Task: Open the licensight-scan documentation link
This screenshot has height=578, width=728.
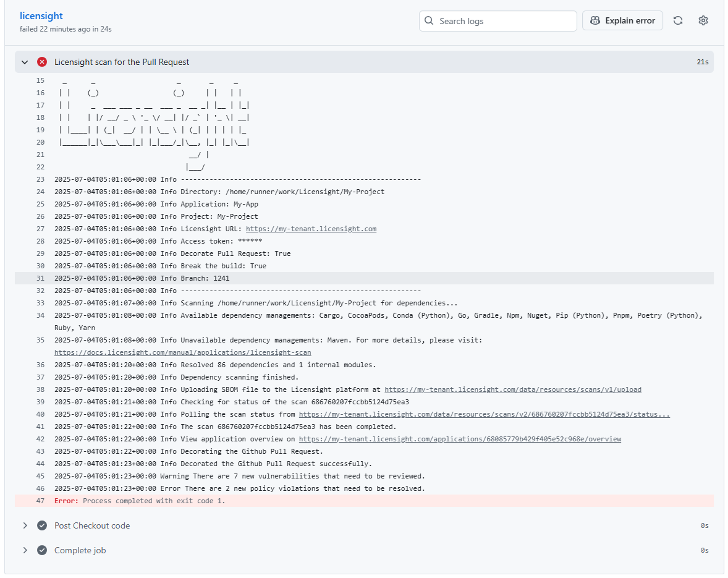Action: click(183, 352)
